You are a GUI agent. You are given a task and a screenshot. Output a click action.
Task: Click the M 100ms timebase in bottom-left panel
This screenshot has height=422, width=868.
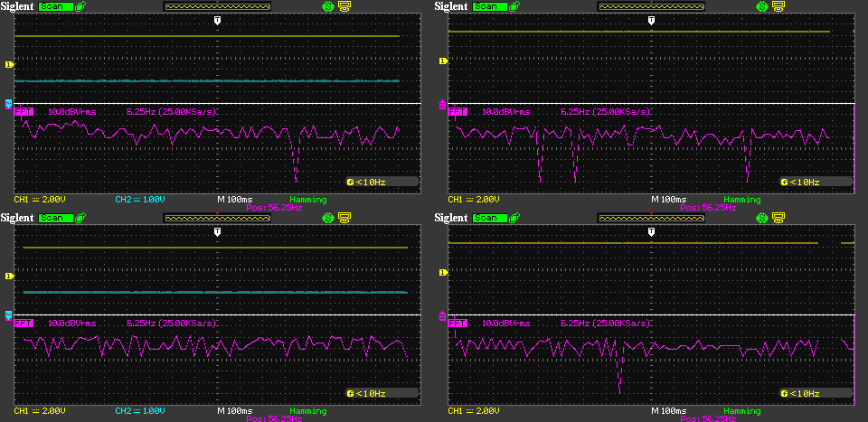[x=235, y=411]
